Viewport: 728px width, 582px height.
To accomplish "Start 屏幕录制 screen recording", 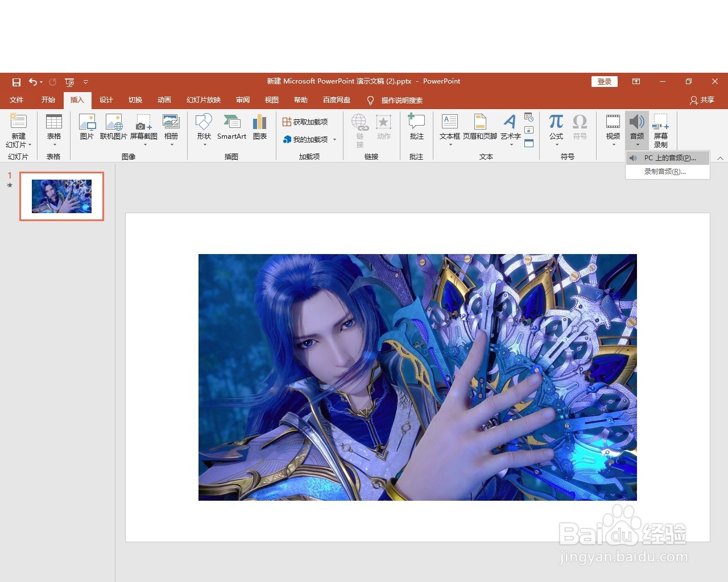I will pyautogui.click(x=661, y=130).
